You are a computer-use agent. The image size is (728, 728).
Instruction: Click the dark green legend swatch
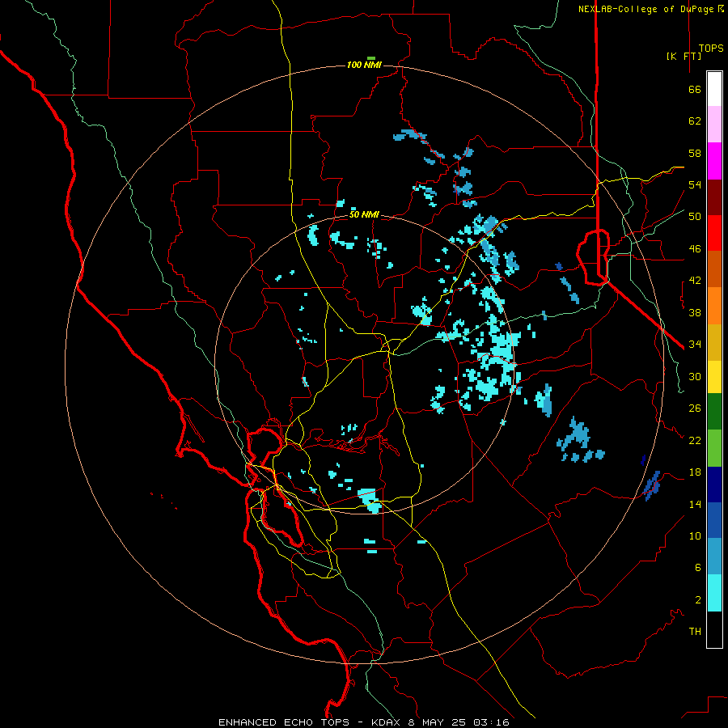click(714, 412)
